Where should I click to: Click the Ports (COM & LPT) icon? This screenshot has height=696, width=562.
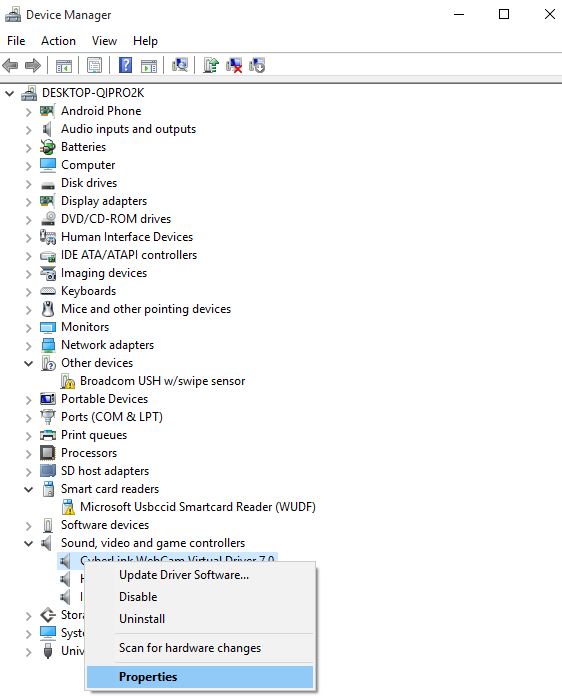pos(47,417)
